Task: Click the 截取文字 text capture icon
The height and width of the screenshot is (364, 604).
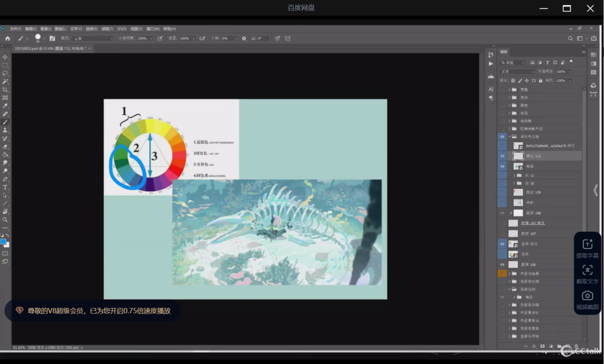Action: point(587,270)
